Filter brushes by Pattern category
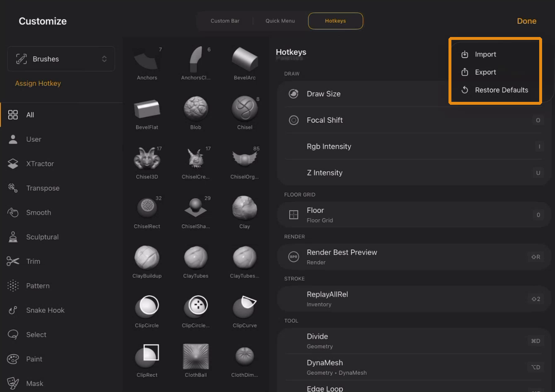The height and width of the screenshot is (392, 555). point(61,286)
